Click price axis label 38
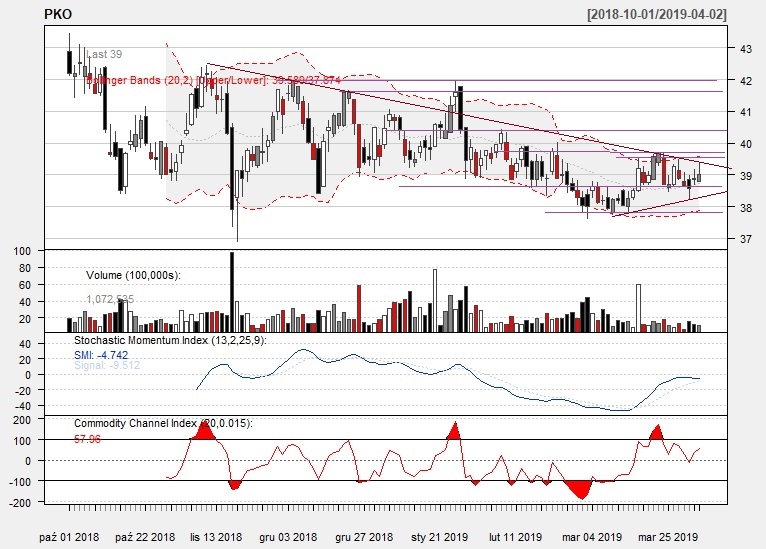766x549 pixels. pos(745,207)
